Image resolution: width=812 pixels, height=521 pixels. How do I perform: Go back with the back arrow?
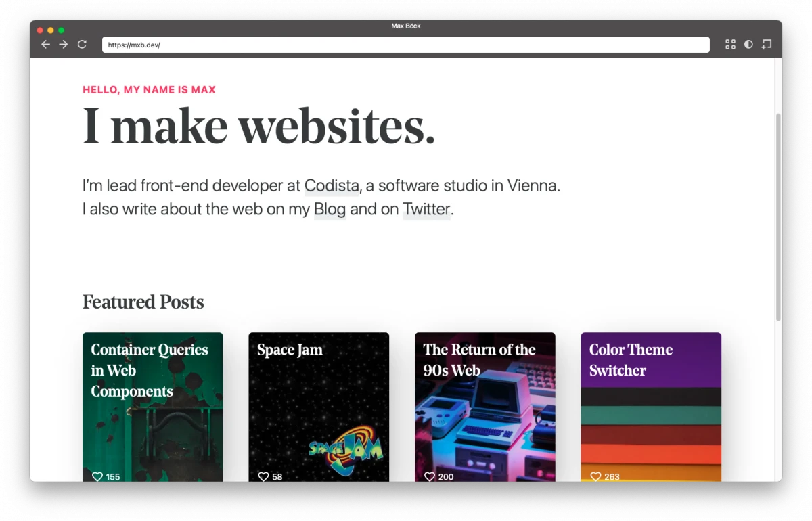coord(45,45)
